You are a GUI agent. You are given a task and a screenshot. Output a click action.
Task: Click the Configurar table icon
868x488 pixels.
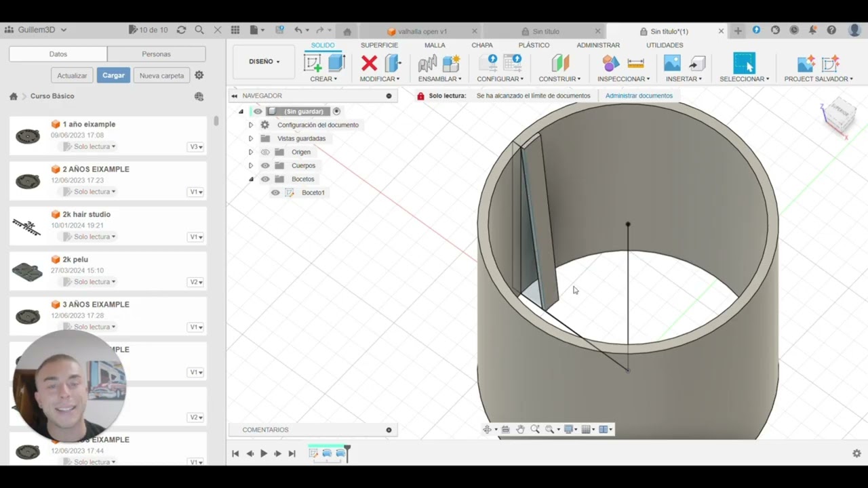pos(513,63)
